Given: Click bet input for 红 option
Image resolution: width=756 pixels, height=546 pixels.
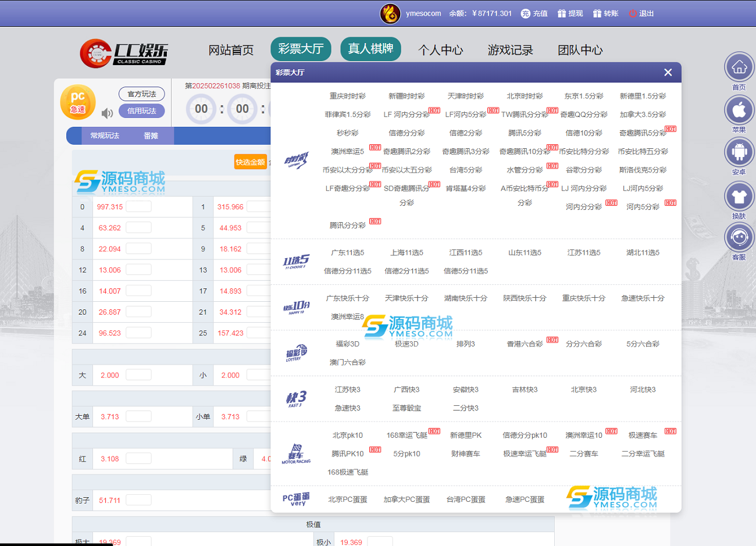Looking at the screenshot, I should (x=138, y=459).
